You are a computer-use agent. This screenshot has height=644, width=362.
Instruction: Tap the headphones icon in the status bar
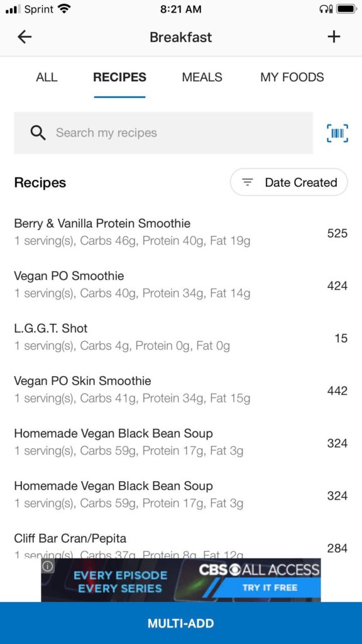pyautogui.click(x=324, y=9)
